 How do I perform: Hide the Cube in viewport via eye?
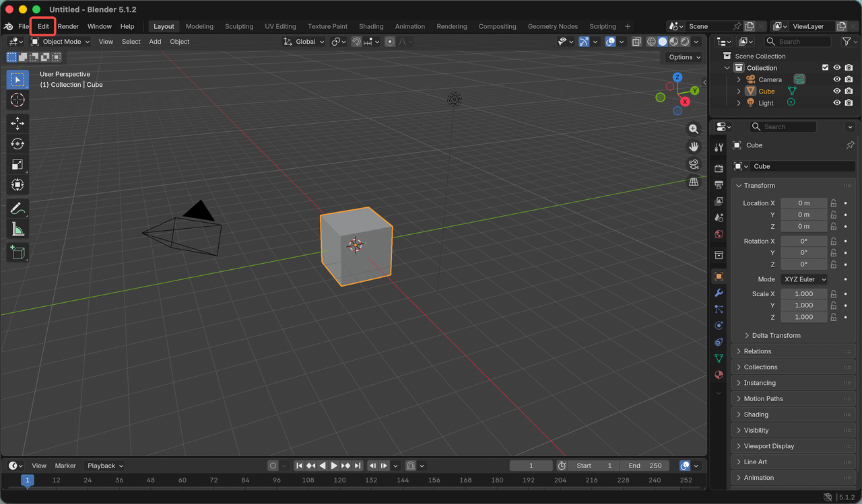point(837,91)
